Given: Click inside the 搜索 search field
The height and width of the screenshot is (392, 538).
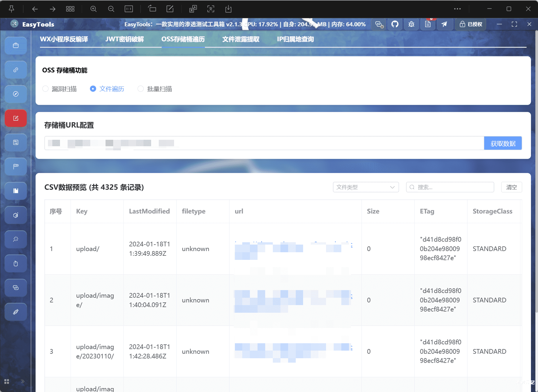Looking at the screenshot, I should tap(450, 187).
